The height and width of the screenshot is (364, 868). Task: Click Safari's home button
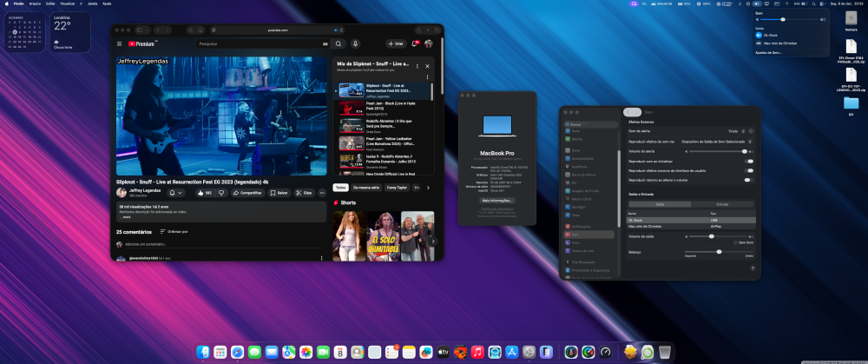[x=201, y=30]
